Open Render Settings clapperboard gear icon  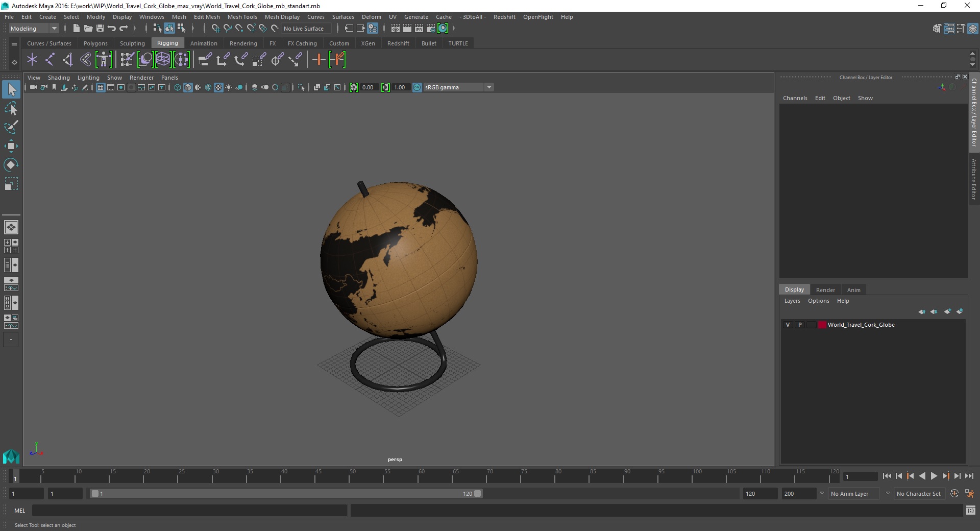point(431,29)
